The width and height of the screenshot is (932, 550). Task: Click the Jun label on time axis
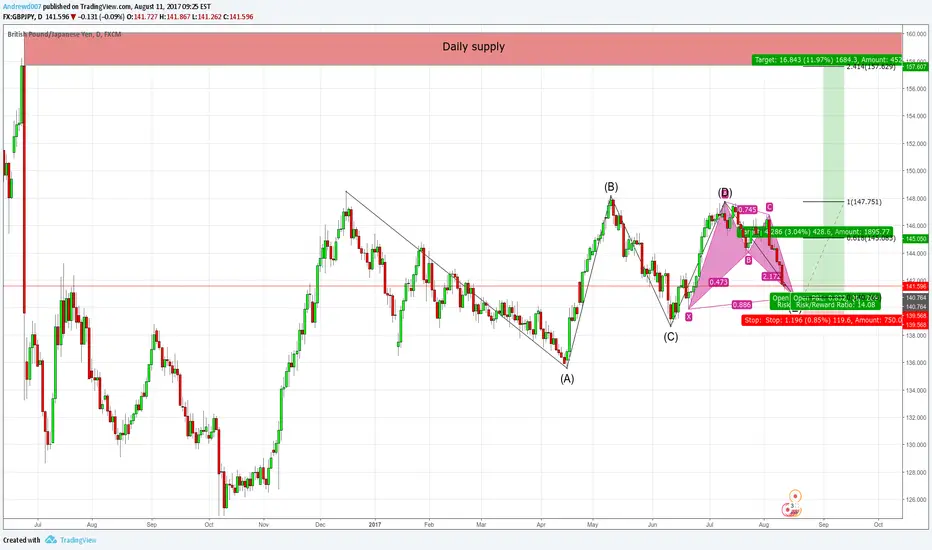652,524
